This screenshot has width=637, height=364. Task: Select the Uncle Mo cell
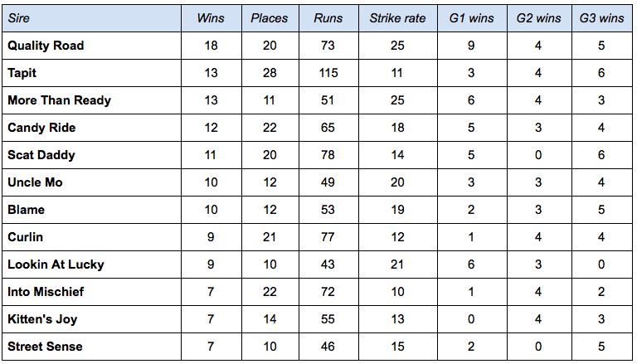(x=35, y=182)
